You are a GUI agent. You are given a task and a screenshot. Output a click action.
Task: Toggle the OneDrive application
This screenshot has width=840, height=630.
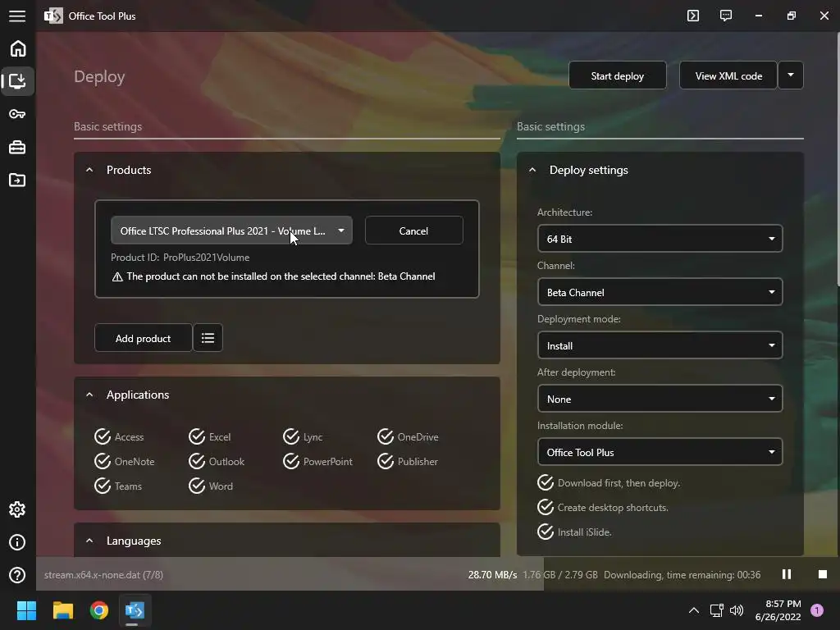408,436
